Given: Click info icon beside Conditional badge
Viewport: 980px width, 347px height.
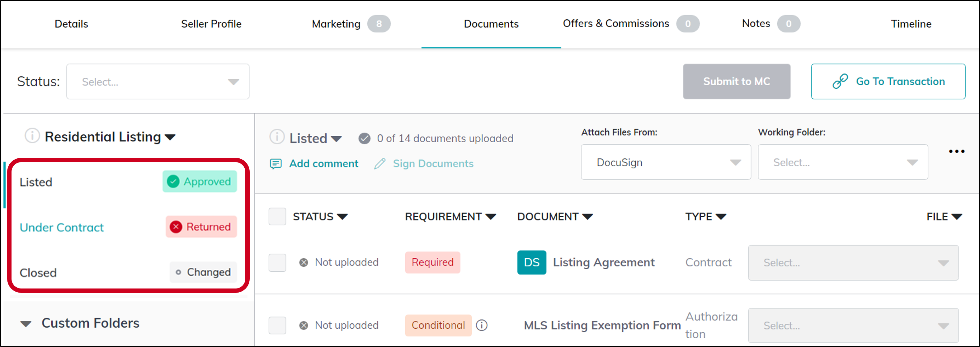Looking at the screenshot, I should pyautogui.click(x=481, y=325).
